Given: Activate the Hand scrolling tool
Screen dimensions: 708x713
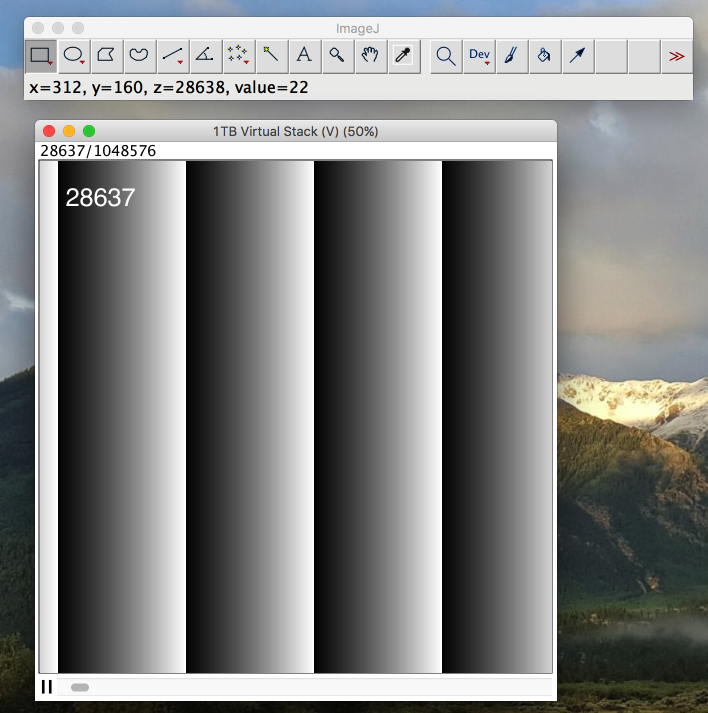Looking at the screenshot, I should click(x=370, y=56).
